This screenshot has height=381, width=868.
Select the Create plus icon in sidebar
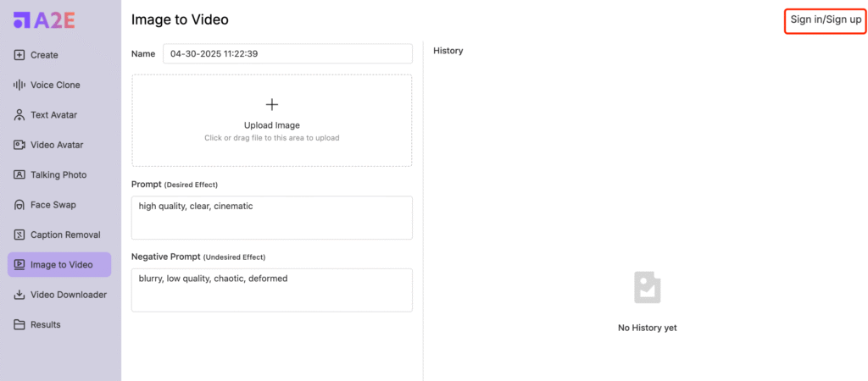coord(19,55)
